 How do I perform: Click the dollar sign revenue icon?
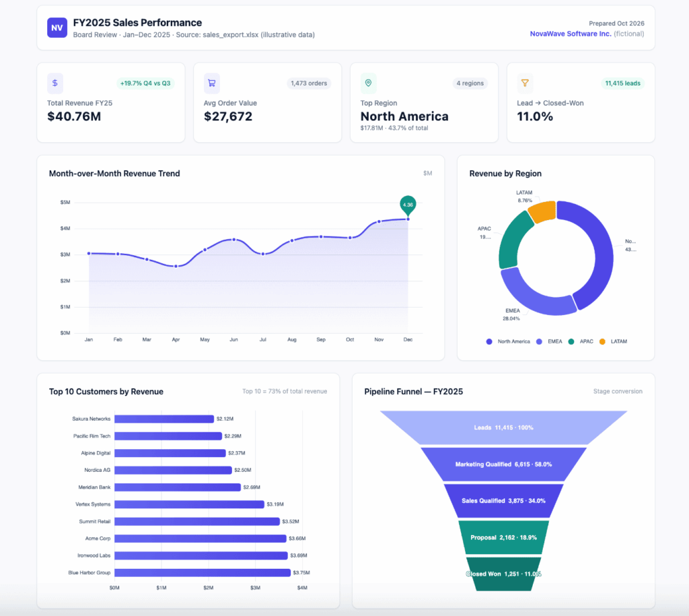tap(55, 83)
